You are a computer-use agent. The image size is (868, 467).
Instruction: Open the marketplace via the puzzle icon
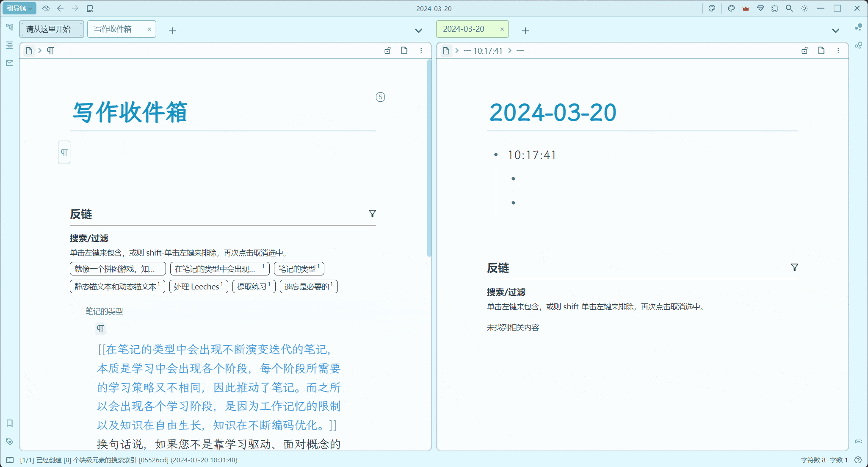775,8
